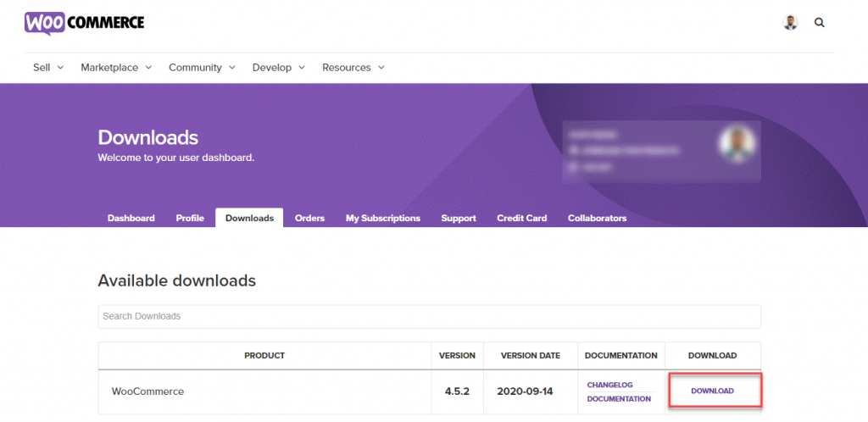Switch to the Dashboard tab
Viewport: 868px width, 422px height.
pyautogui.click(x=131, y=218)
